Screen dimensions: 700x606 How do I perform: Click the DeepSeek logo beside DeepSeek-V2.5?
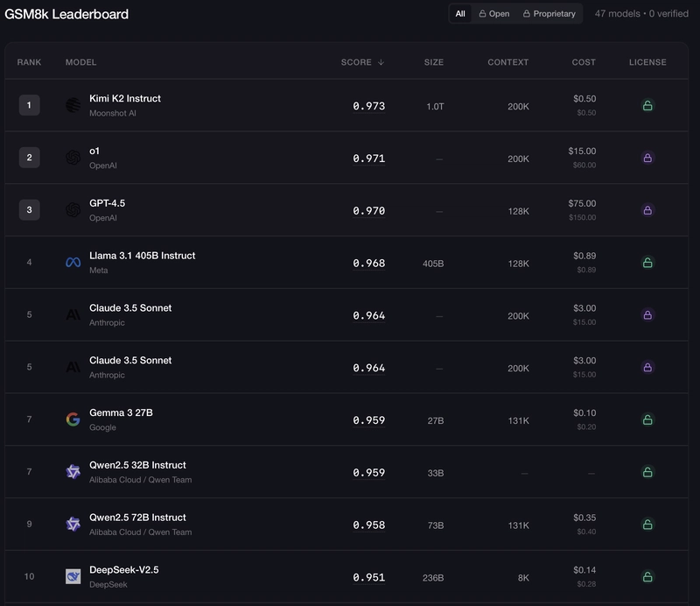(x=73, y=576)
